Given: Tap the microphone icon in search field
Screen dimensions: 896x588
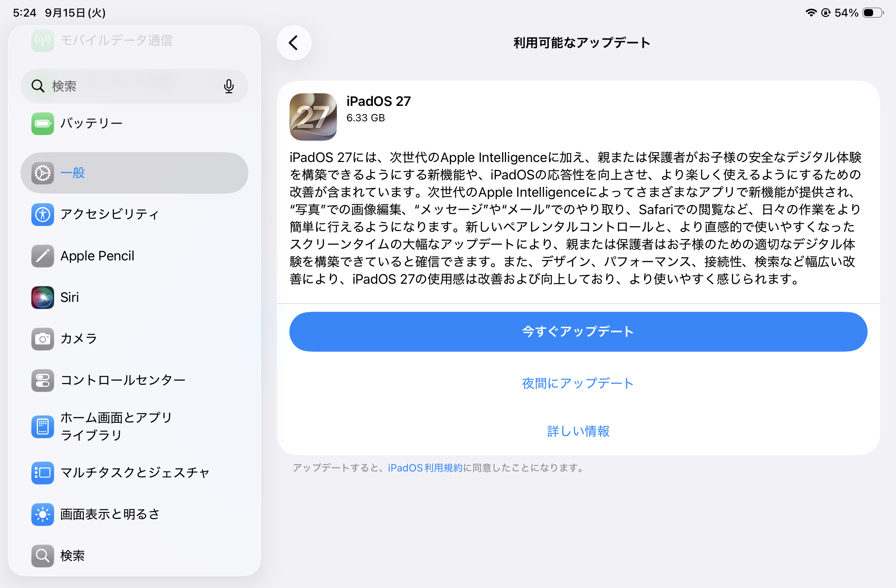Looking at the screenshot, I should pos(229,86).
